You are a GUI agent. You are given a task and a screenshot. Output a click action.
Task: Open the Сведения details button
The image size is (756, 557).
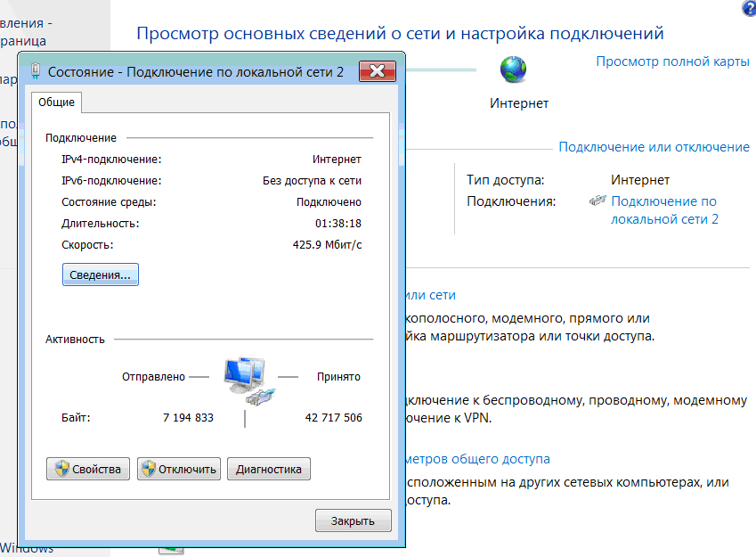pyautogui.click(x=101, y=274)
